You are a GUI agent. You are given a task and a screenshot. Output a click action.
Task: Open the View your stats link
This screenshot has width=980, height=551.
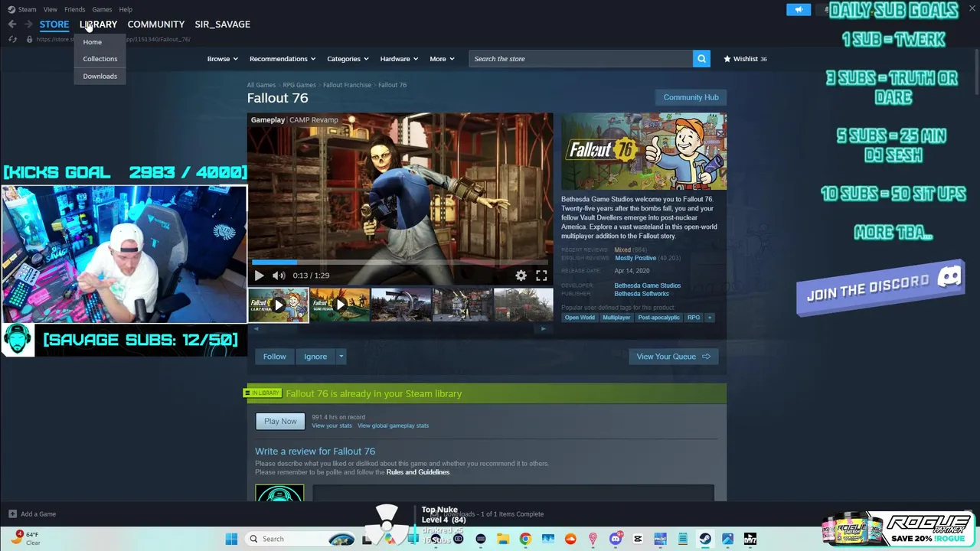pyautogui.click(x=332, y=425)
